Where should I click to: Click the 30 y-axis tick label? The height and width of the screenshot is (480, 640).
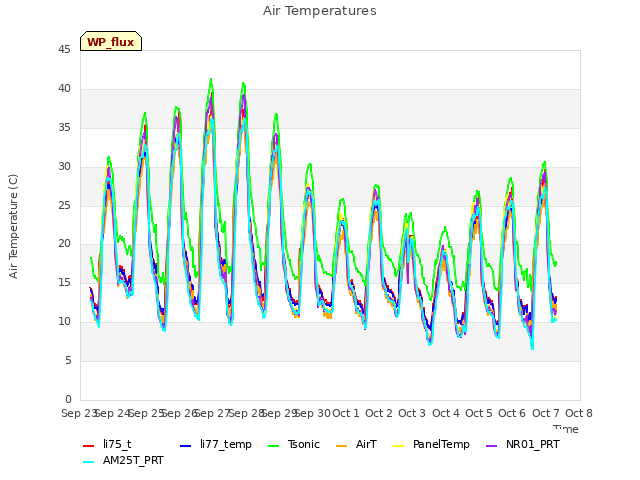coord(64,167)
